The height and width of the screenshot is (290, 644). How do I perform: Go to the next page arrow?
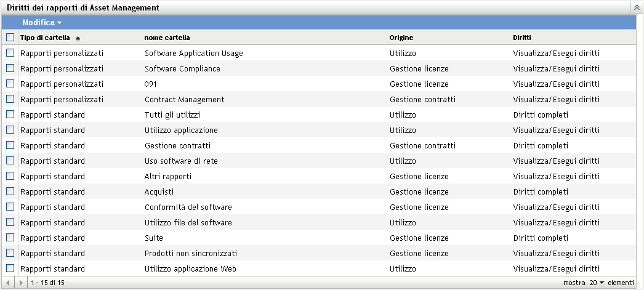tap(22, 283)
